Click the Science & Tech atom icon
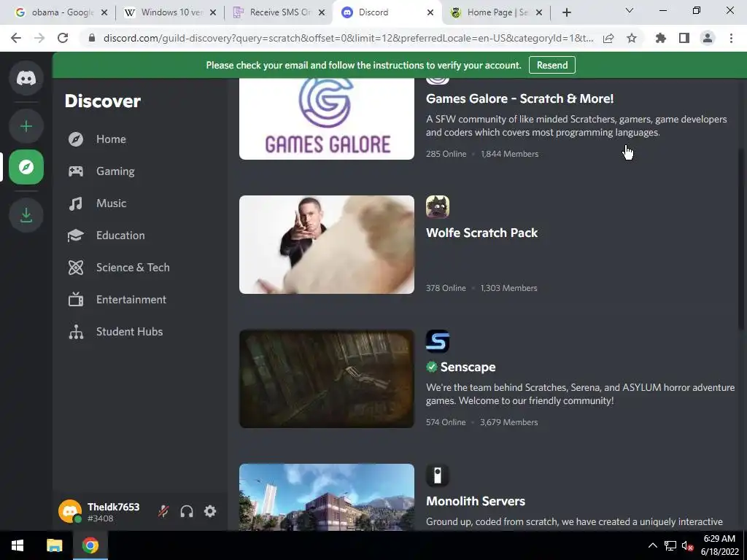The height and width of the screenshot is (560, 747). [76, 268]
